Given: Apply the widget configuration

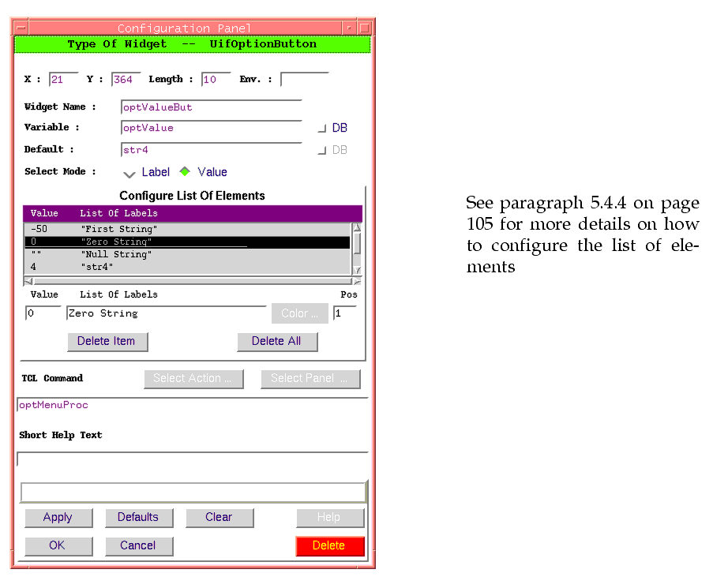Looking at the screenshot, I should [58, 517].
